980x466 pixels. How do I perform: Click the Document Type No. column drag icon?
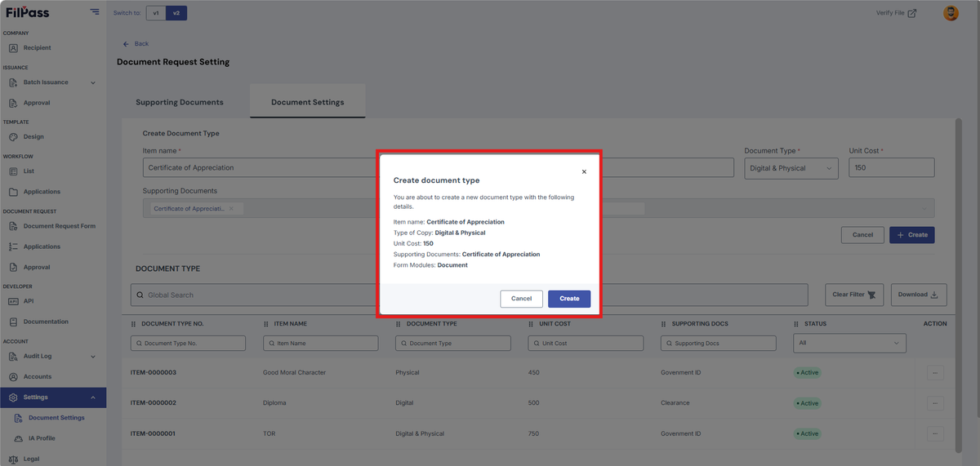point(134,324)
